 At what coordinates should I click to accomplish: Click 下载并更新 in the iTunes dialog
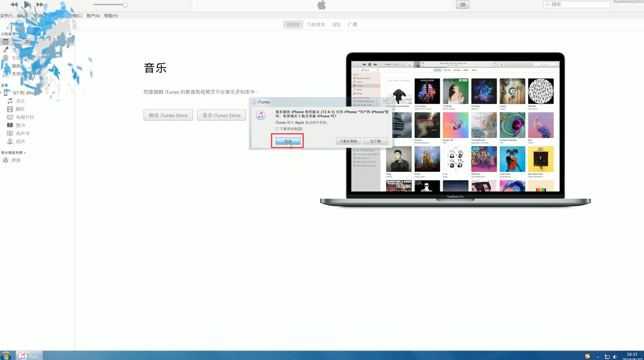point(348,141)
